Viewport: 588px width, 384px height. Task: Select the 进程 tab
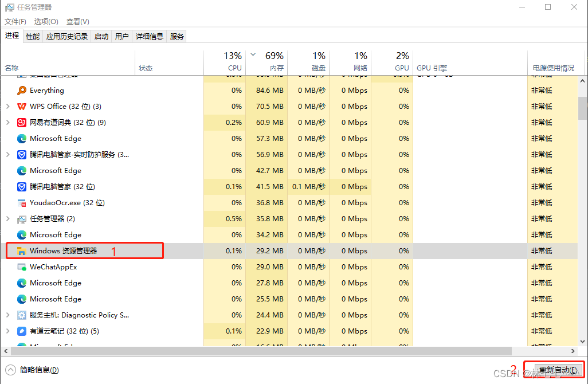[x=12, y=36]
